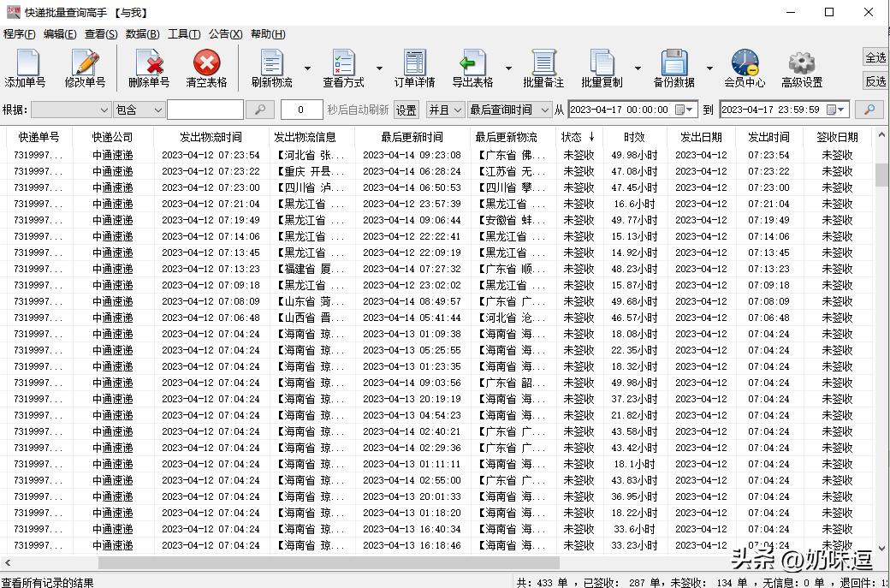Open 会员中心 member center
Image resolution: width=890 pixels, height=588 pixels.
pos(744,67)
